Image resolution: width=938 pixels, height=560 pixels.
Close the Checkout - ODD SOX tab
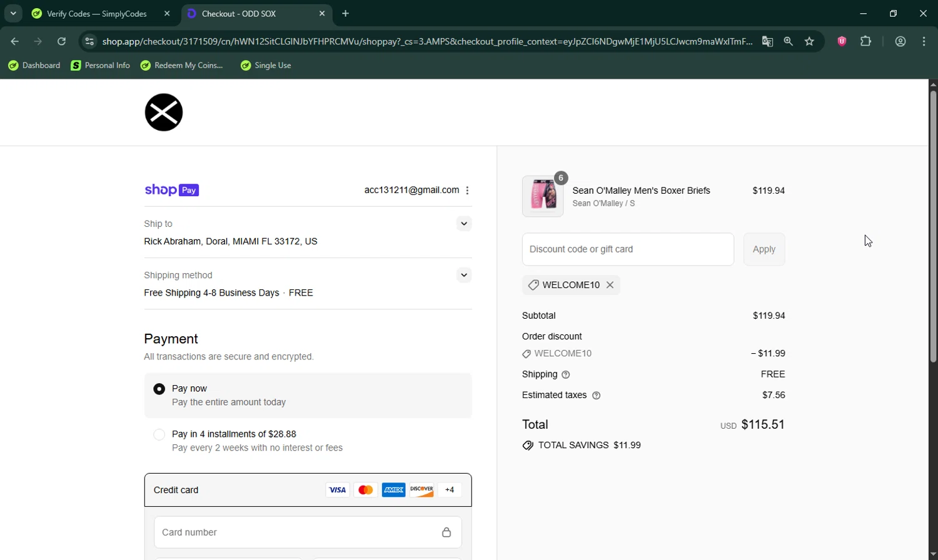(x=322, y=14)
